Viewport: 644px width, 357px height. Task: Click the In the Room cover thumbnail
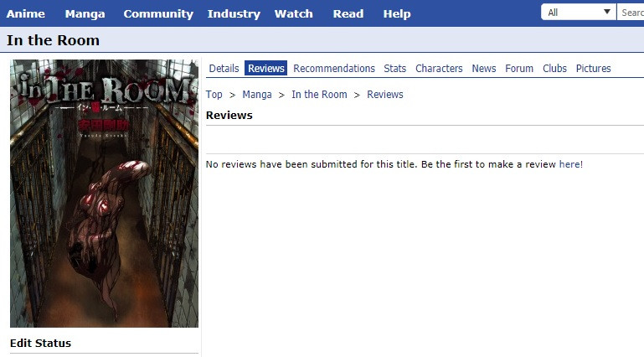tap(105, 194)
